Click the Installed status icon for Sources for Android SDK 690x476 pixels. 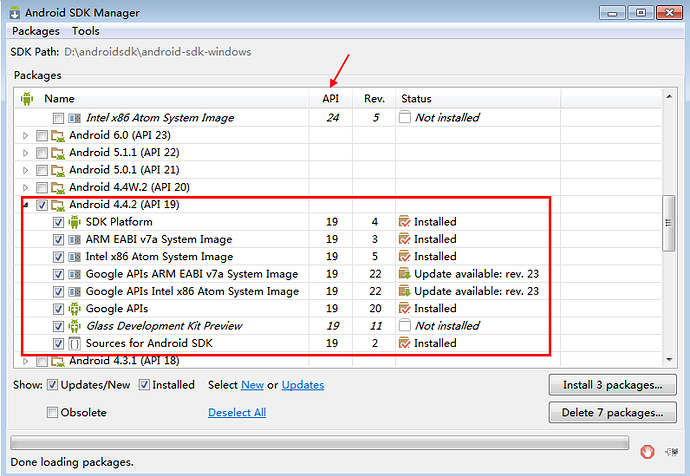pyautogui.click(x=404, y=343)
